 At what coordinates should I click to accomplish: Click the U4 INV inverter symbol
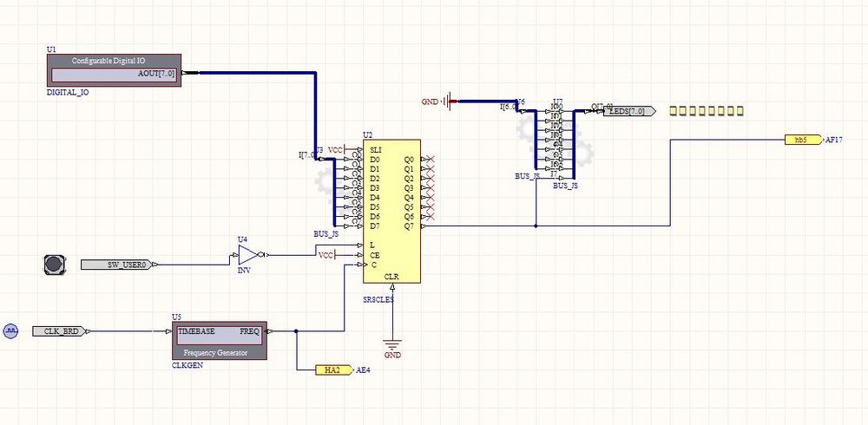click(248, 254)
